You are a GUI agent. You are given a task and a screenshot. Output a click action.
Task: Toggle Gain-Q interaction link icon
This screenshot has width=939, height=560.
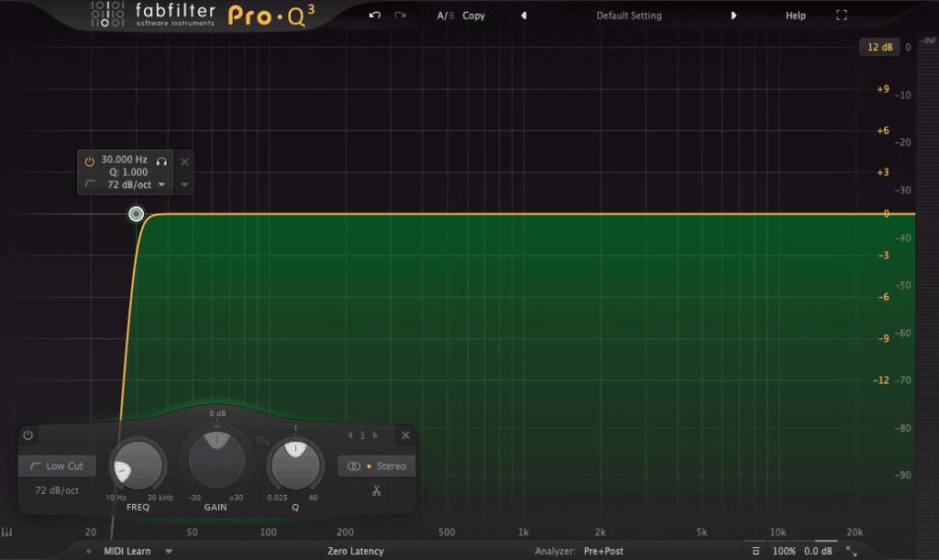coord(262,441)
